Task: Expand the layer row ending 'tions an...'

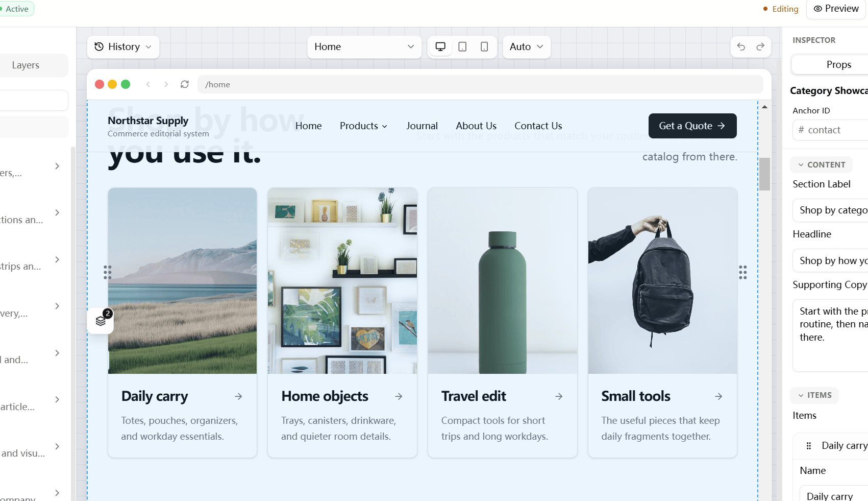Action: [57, 212]
